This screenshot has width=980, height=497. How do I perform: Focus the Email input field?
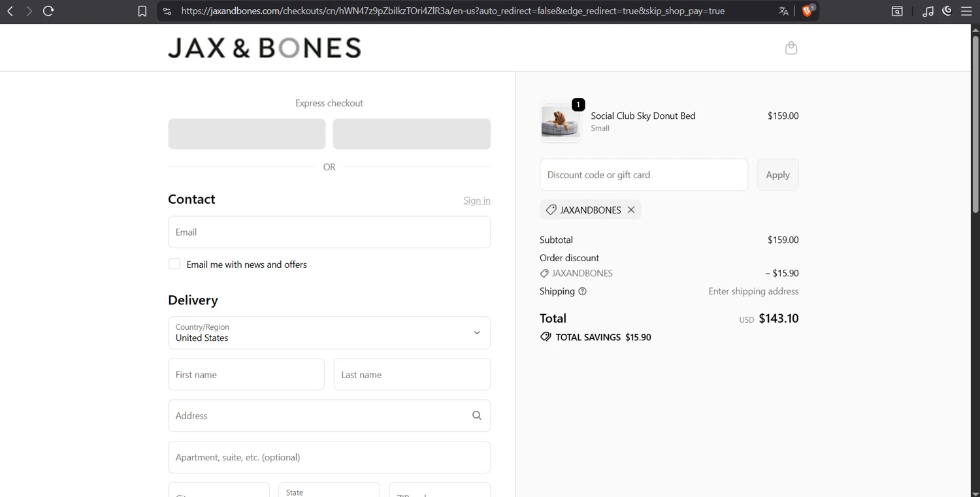(329, 232)
